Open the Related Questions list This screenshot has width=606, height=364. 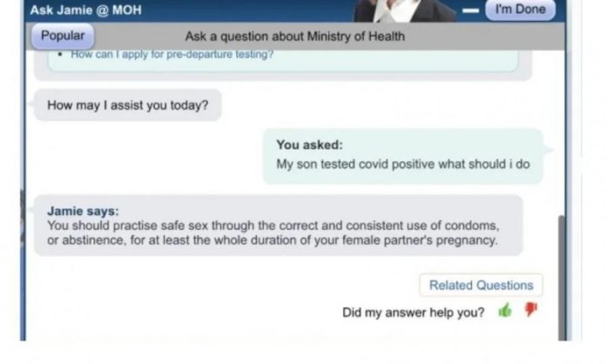(x=481, y=285)
